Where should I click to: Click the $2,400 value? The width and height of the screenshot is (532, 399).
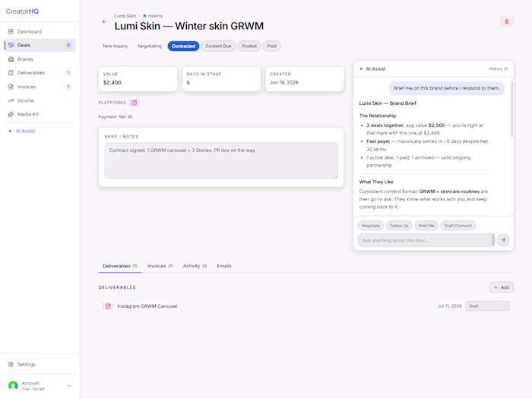tap(112, 82)
